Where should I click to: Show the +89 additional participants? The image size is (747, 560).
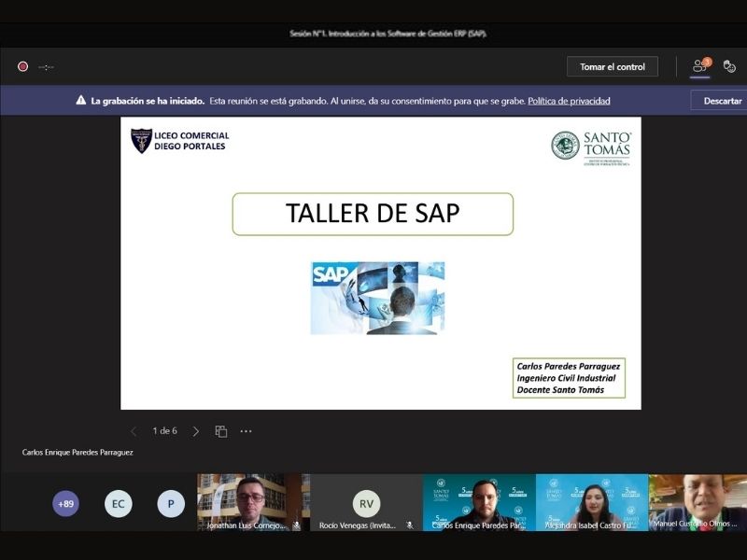tap(65, 504)
